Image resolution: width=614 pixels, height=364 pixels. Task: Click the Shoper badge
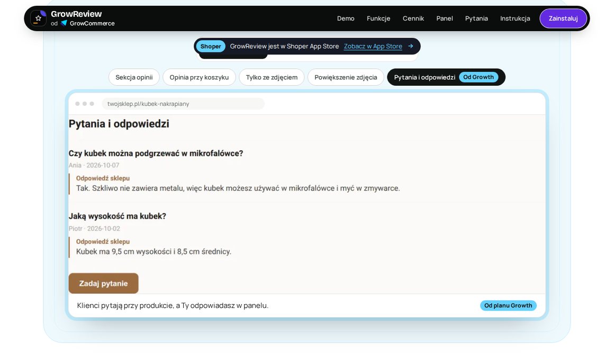(211, 46)
